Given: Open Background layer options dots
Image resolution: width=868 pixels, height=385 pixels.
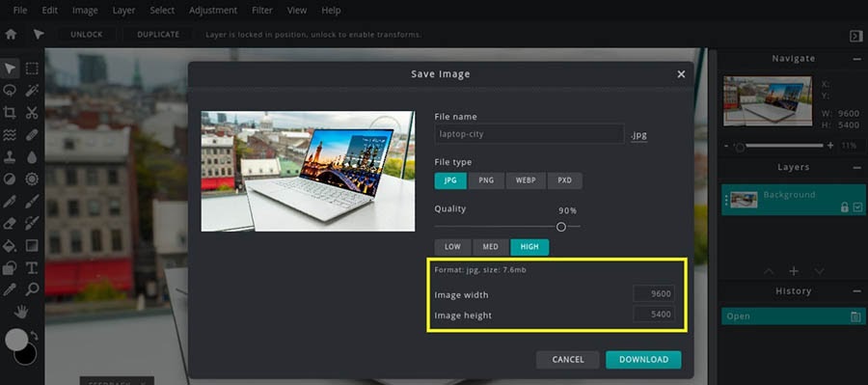Looking at the screenshot, I should [725, 200].
